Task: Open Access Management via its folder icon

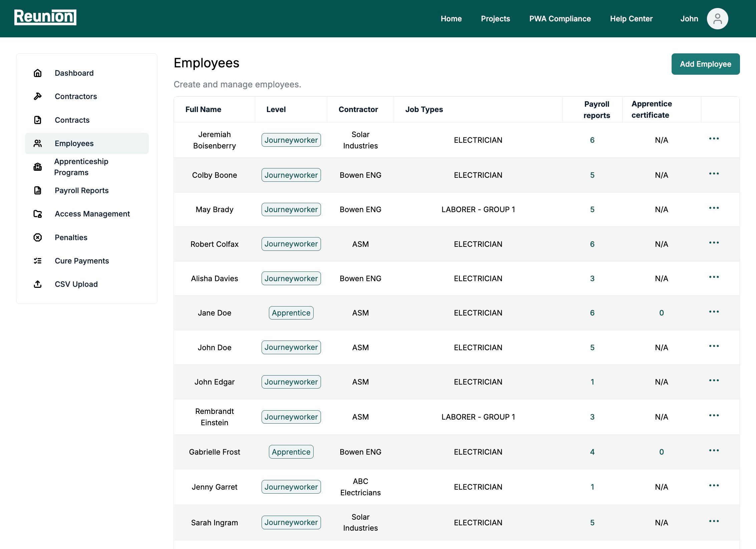Action: click(37, 214)
